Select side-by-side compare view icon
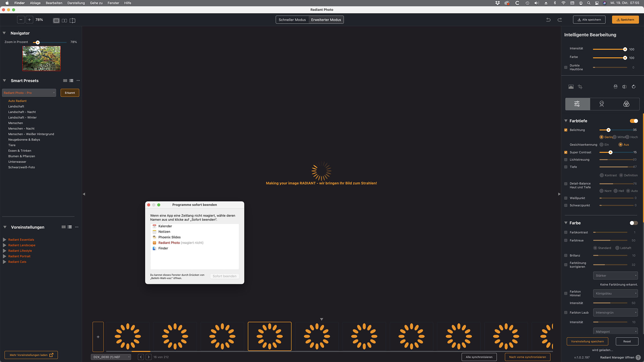Viewport: 644px width, 362px height. (64, 20)
